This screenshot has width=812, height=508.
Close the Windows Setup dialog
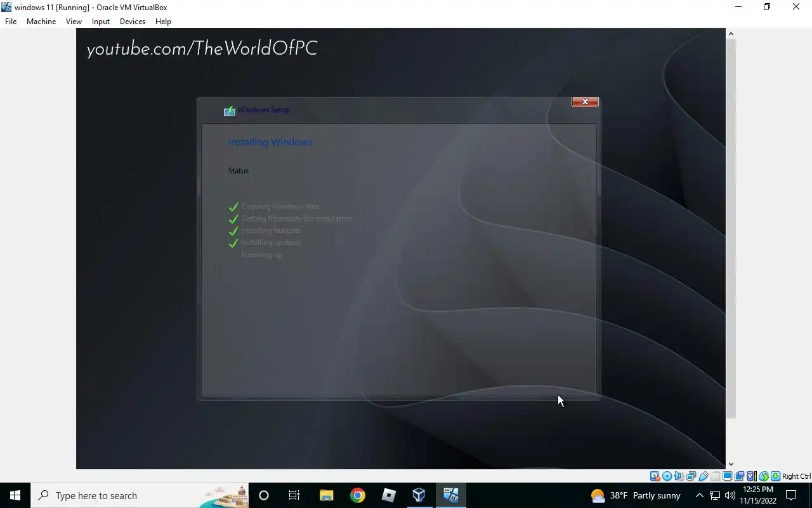(x=585, y=102)
